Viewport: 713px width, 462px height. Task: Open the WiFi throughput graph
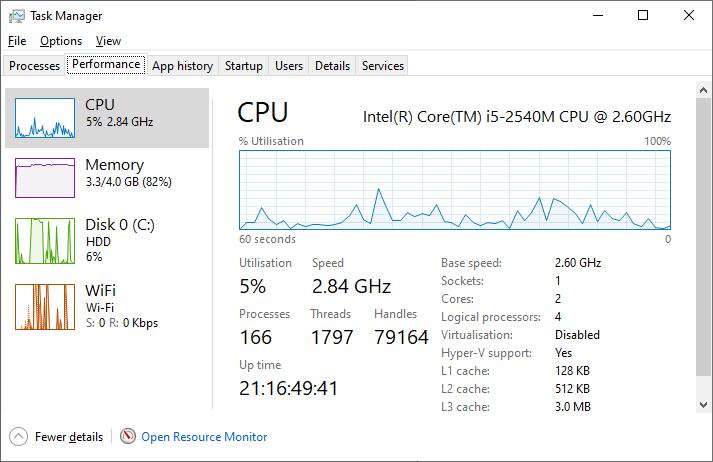(x=45, y=307)
